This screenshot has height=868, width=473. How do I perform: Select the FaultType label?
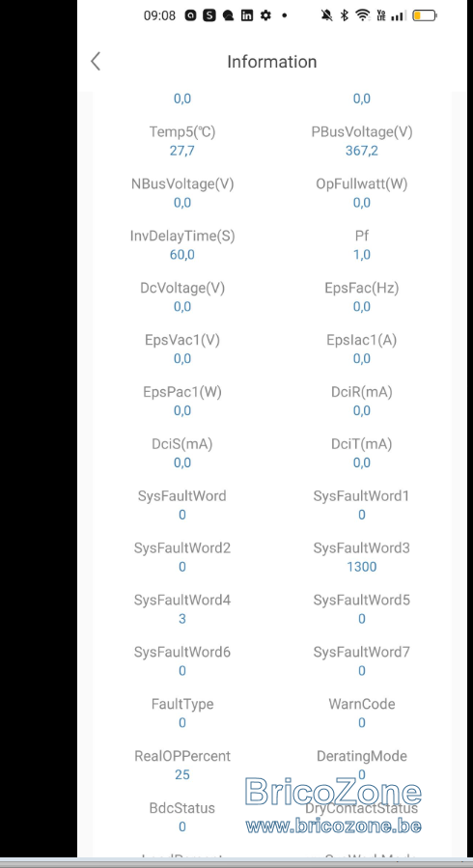pos(182,704)
